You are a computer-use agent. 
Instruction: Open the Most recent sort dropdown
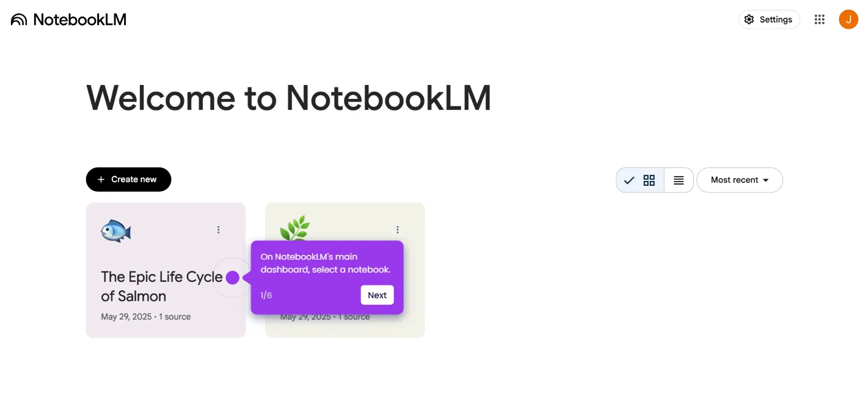pos(740,180)
